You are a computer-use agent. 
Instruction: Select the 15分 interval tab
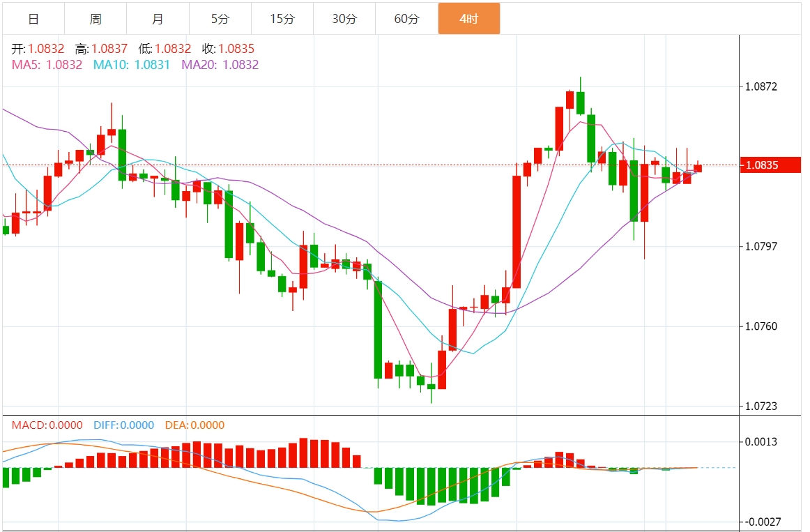coord(282,19)
